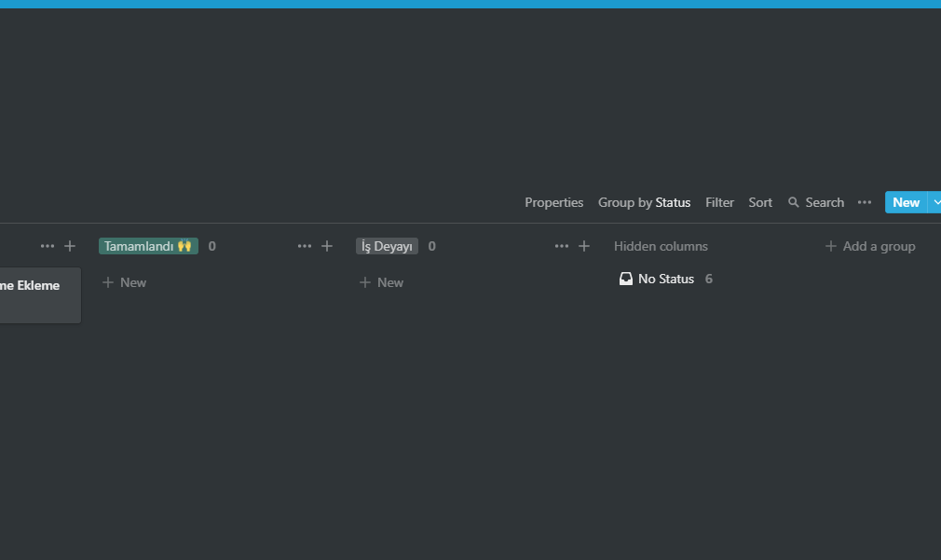Add new card under İş Deyayı column
The height and width of the screenshot is (560, 941).
click(x=381, y=282)
